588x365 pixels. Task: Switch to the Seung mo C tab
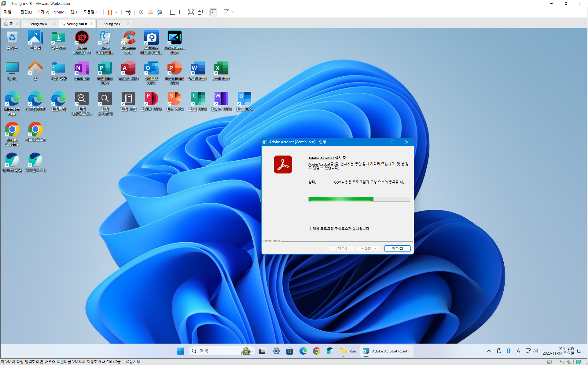pos(112,24)
